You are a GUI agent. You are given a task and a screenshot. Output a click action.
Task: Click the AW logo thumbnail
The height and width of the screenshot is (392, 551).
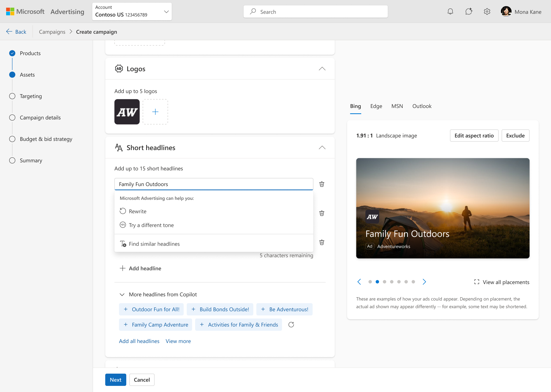point(127,112)
